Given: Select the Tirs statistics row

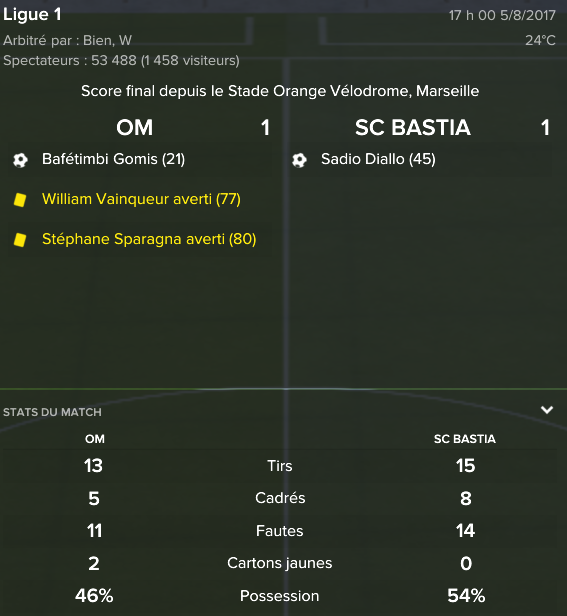Looking at the screenshot, I should coord(280,466).
